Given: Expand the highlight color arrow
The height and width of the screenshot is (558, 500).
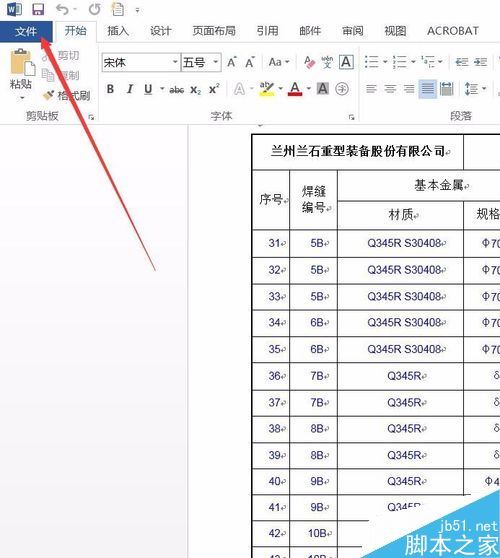Looking at the screenshot, I should point(280,89).
